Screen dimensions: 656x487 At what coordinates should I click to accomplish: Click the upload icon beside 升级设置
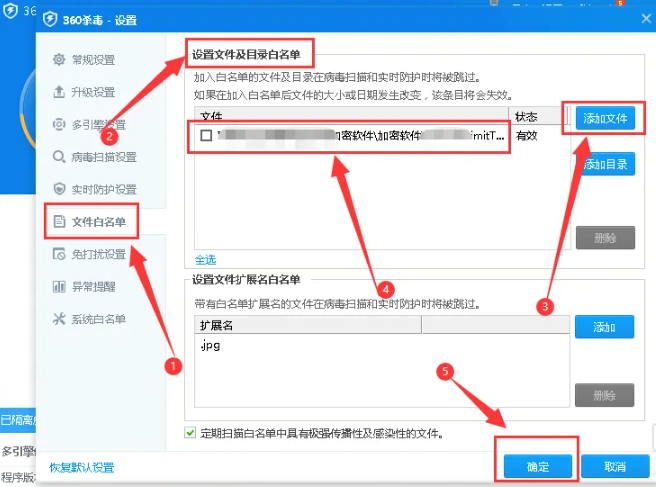coord(59,92)
